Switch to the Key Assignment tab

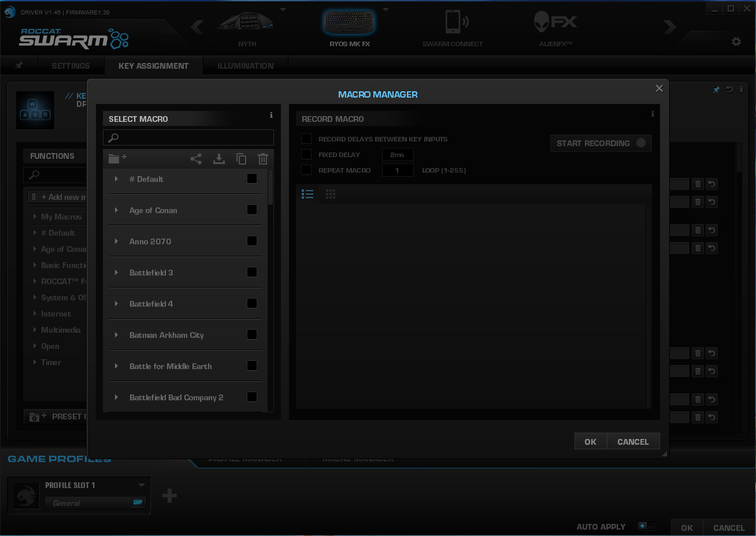154,66
